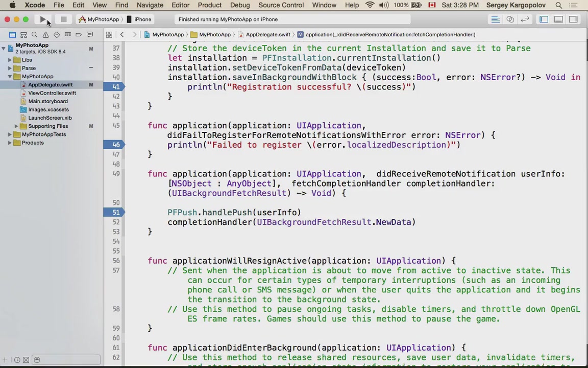Image resolution: width=588 pixels, height=368 pixels.
Task: Go forward in editor history
Action: pos(135,35)
